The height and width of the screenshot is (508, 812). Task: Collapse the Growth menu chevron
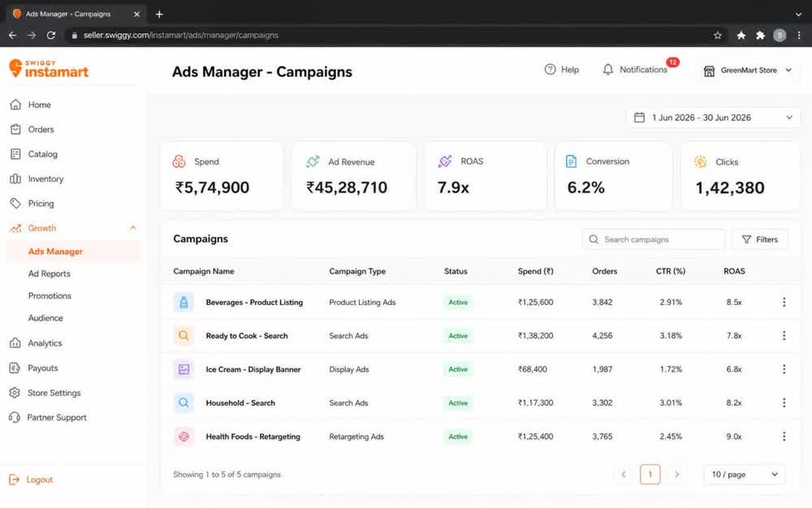[x=133, y=227]
